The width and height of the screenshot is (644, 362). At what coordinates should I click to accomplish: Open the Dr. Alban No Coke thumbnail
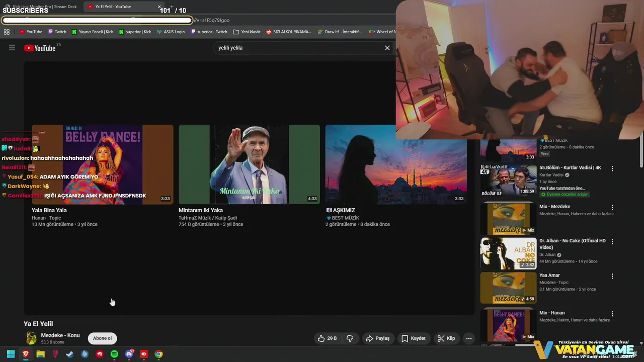tap(508, 253)
